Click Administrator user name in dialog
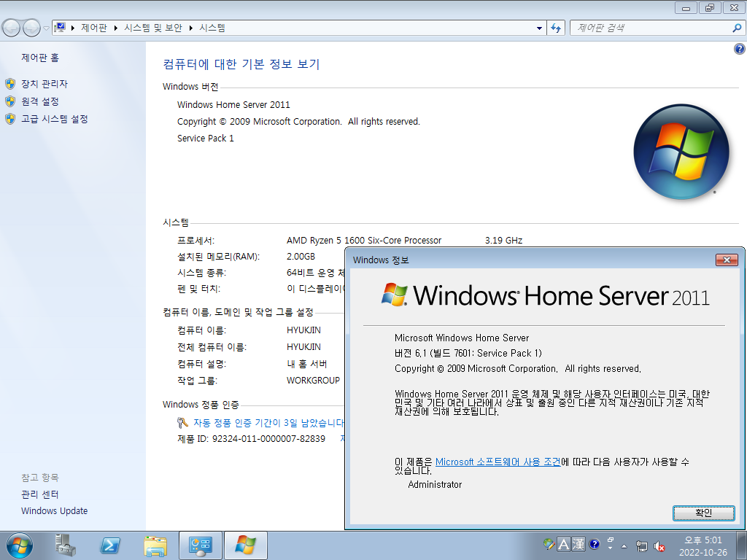 point(435,485)
